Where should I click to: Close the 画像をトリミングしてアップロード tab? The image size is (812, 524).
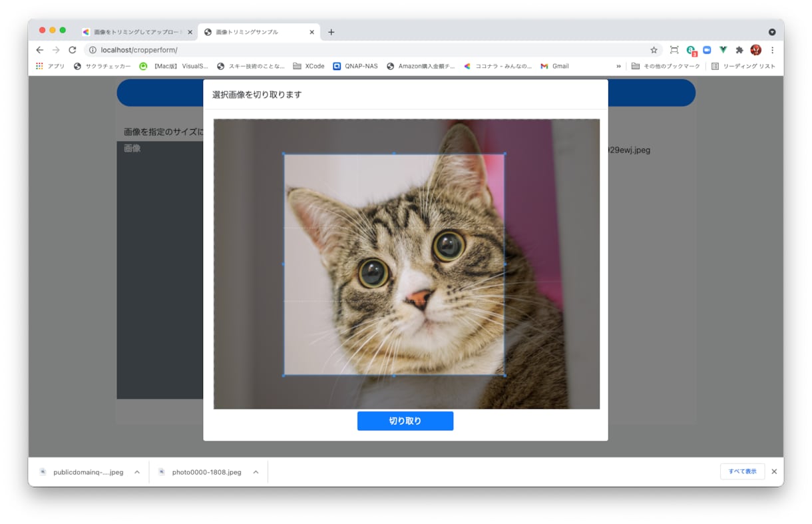click(x=190, y=32)
